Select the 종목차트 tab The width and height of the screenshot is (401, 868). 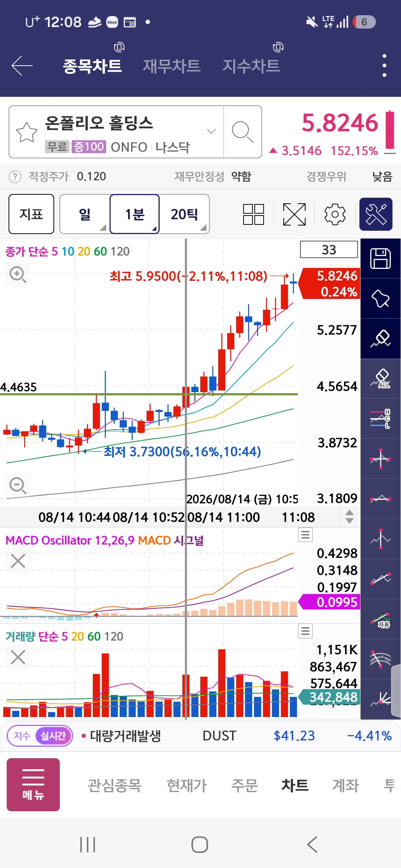[x=92, y=66]
